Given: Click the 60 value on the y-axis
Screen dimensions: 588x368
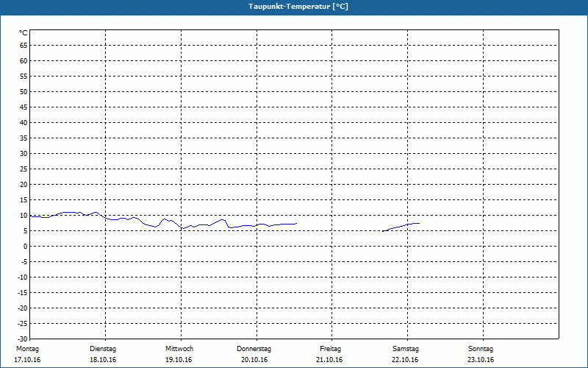Looking at the screenshot, I should (x=24, y=61).
